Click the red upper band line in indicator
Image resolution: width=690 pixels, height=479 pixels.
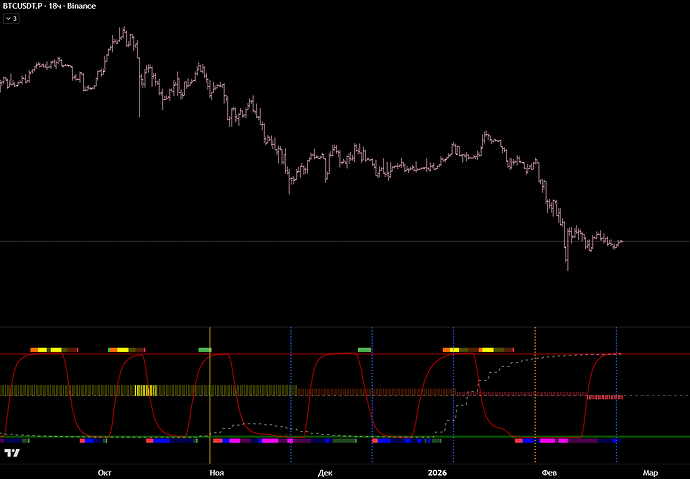[x=300, y=353]
